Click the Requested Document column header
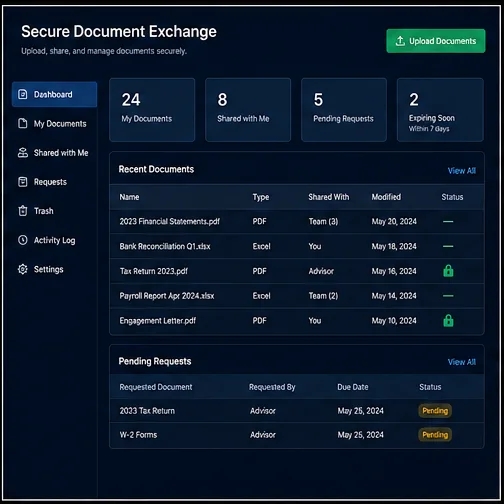The image size is (504, 504). click(156, 387)
